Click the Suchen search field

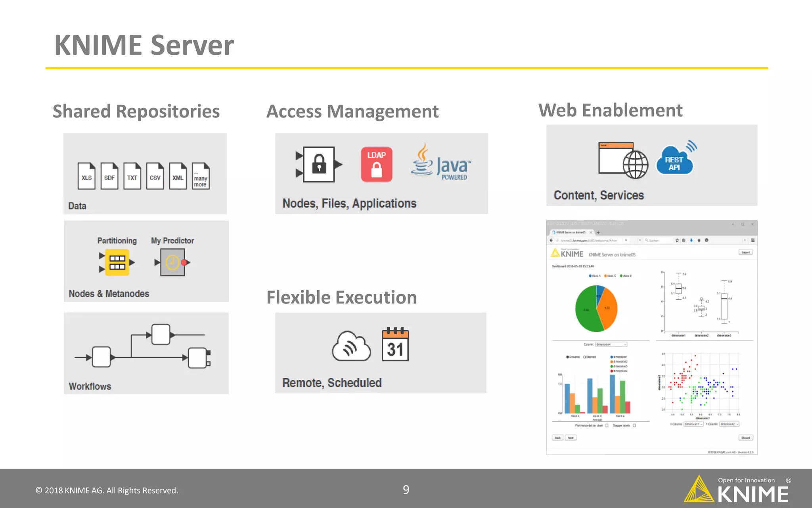[657, 241]
